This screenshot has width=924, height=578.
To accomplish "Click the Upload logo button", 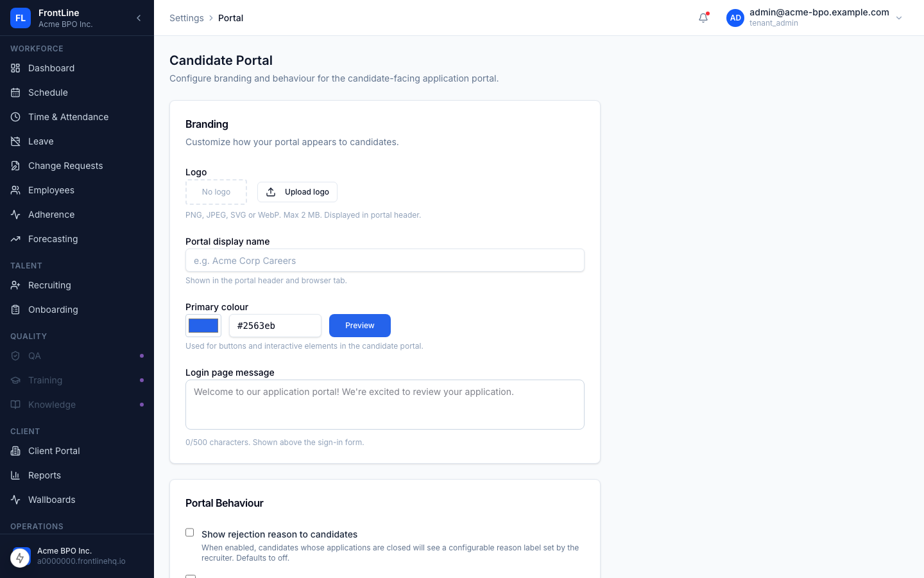I will [x=297, y=192].
